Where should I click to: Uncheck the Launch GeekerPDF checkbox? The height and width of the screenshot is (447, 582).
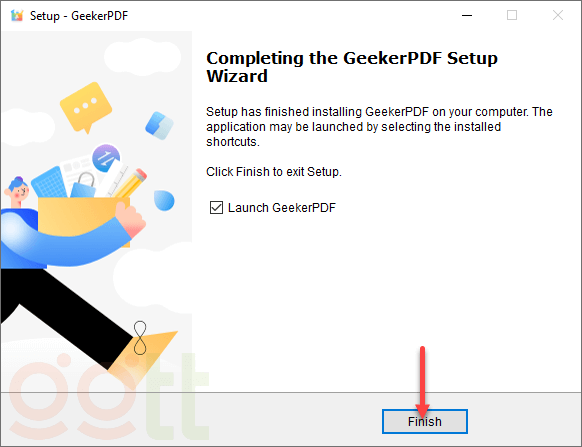coord(216,208)
